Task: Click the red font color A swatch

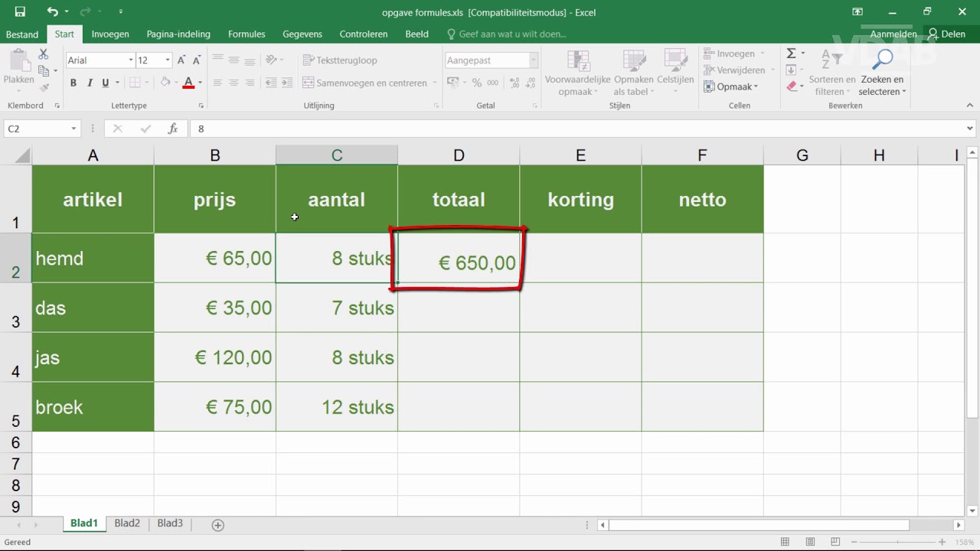Action: point(188,83)
